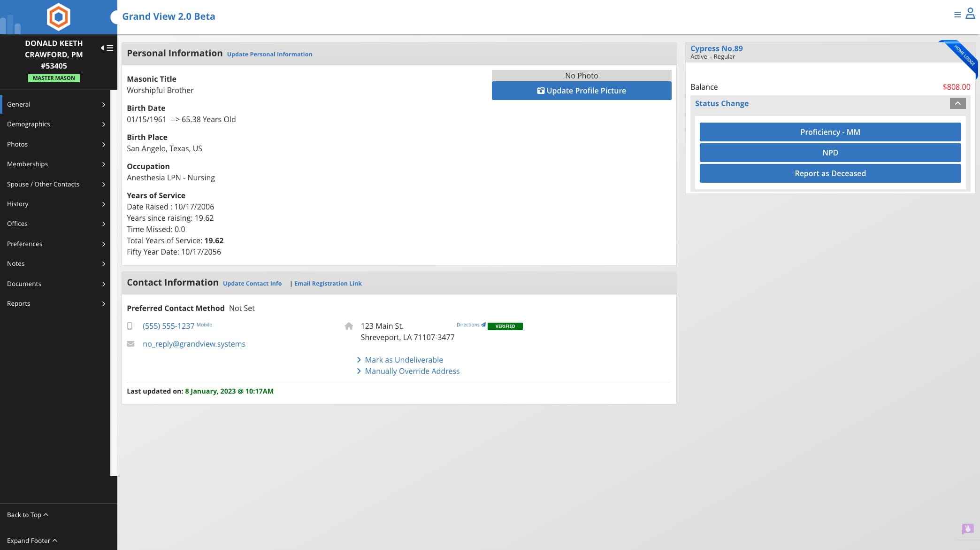The width and height of the screenshot is (980, 550).
Task: Expand the History menu section
Action: 55,204
